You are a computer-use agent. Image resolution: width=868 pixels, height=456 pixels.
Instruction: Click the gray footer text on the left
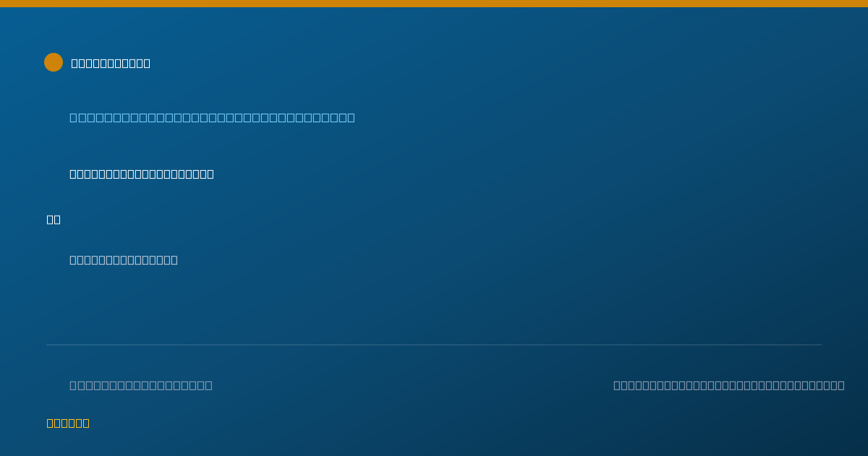(141, 385)
